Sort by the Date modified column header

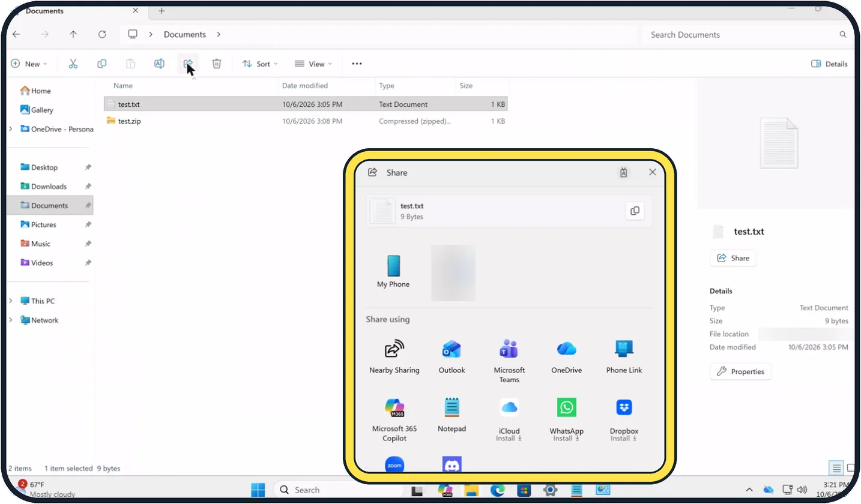pos(305,86)
